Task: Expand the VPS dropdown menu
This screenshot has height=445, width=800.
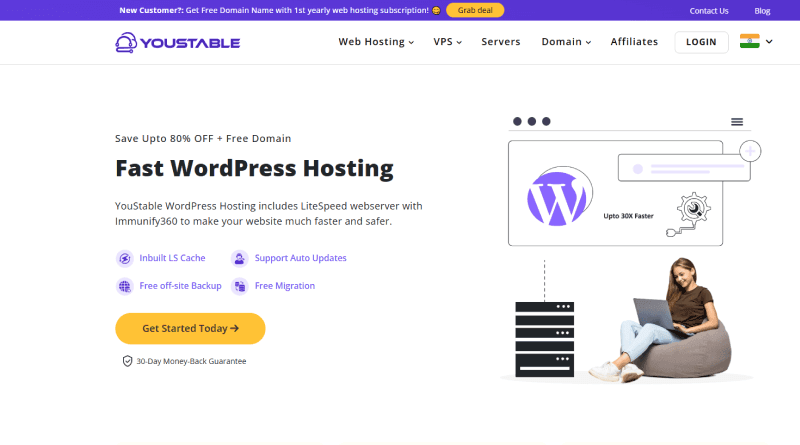Action: pos(447,42)
